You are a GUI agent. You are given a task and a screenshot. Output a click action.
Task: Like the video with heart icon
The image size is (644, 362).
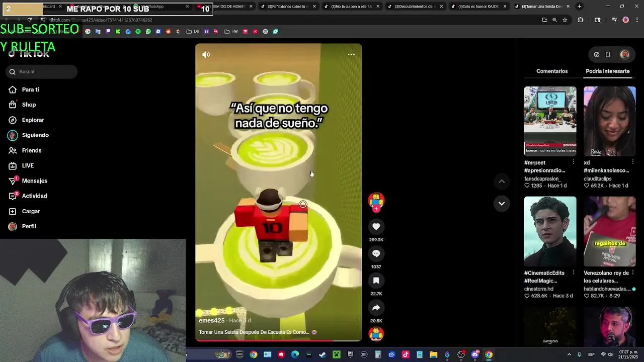376,227
